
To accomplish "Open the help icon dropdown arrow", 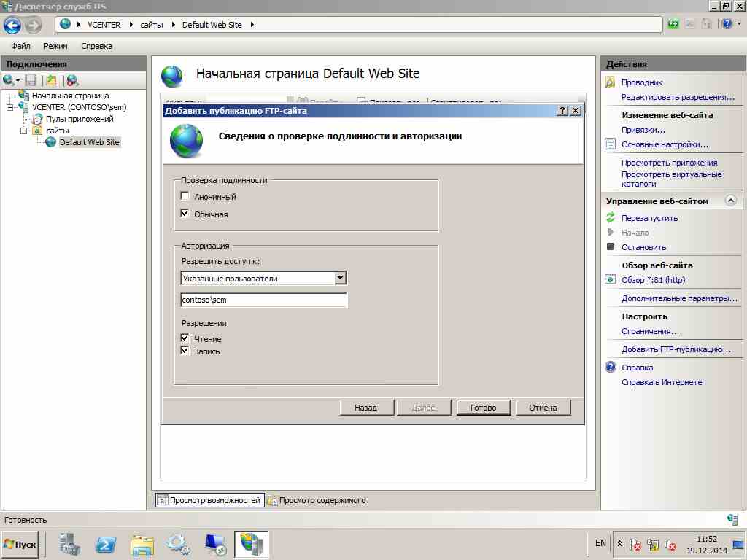I will pos(739,23).
